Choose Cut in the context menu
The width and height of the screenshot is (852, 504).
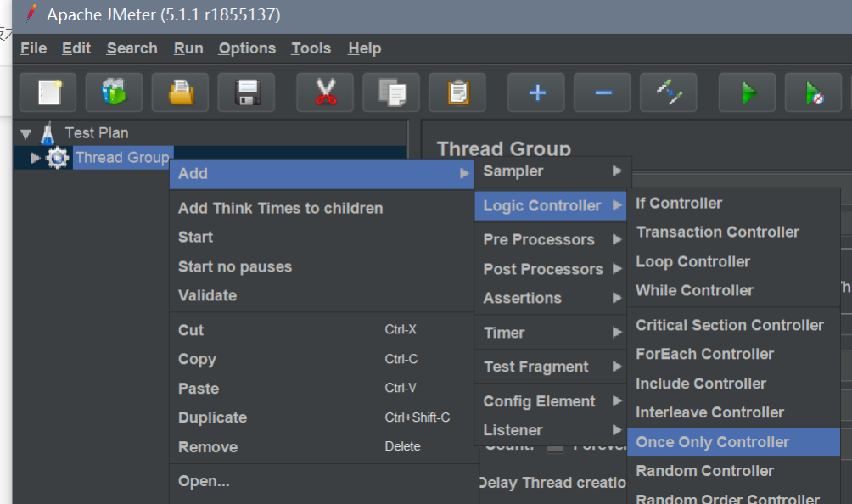pyautogui.click(x=322, y=330)
